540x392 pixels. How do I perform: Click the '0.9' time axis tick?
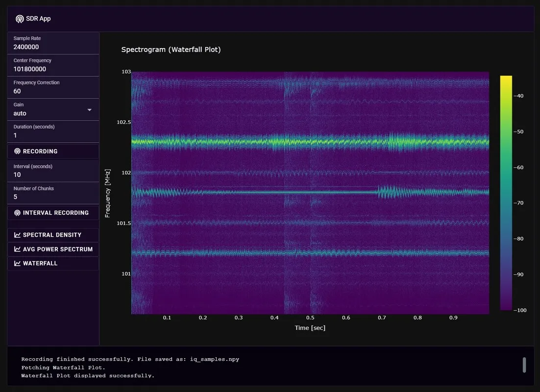[x=453, y=318]
